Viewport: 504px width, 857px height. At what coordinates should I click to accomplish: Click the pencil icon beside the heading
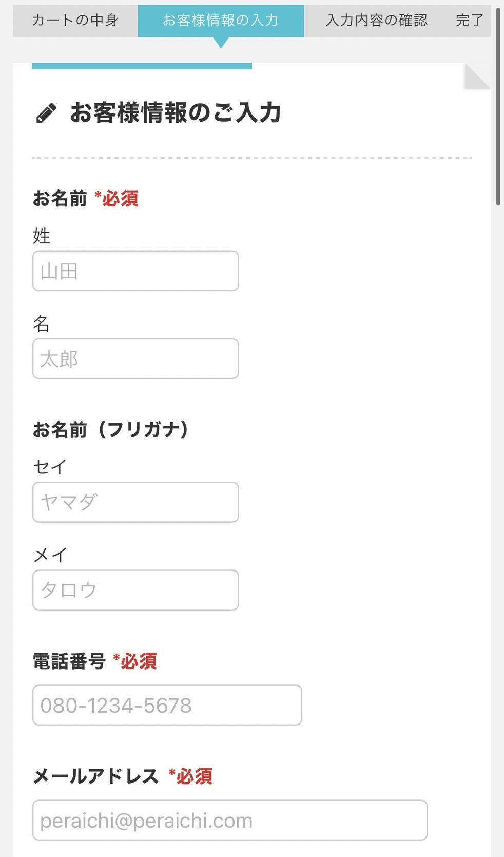pyautogui.click(x=46, y=113)
